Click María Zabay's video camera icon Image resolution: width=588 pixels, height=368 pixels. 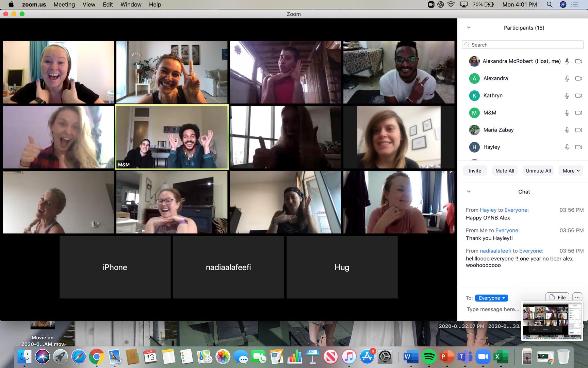pos(578,130)
